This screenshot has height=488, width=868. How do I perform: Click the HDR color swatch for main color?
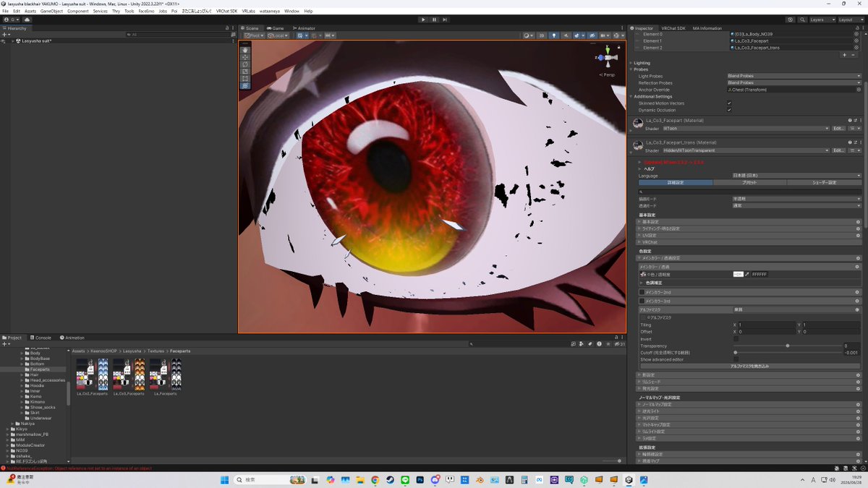coord(738,275)
